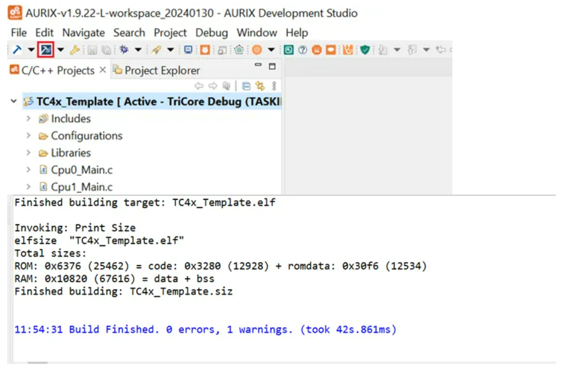Expand the Libraries folder node
The image size is (588, 372).
click(x=28, y=153)
